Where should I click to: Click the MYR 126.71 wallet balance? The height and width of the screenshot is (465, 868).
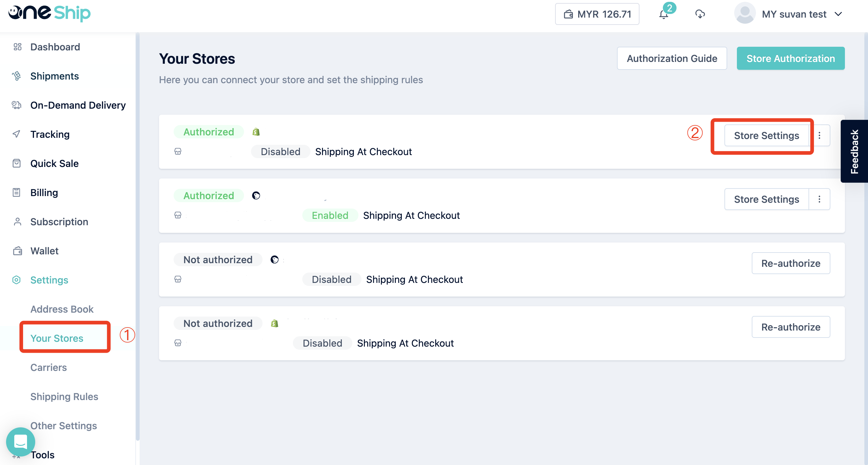pos(597,14)
